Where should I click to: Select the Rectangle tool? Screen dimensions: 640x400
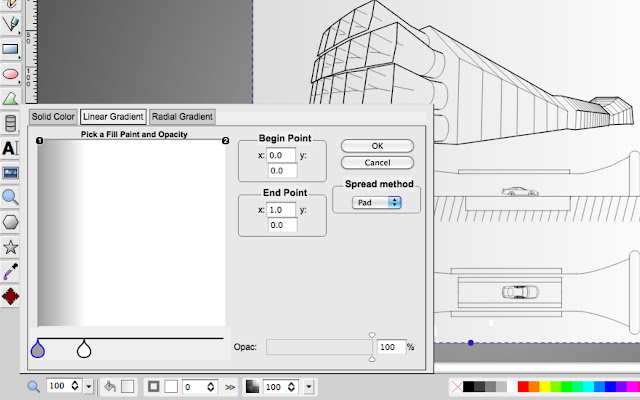click(x=10, y=49)
